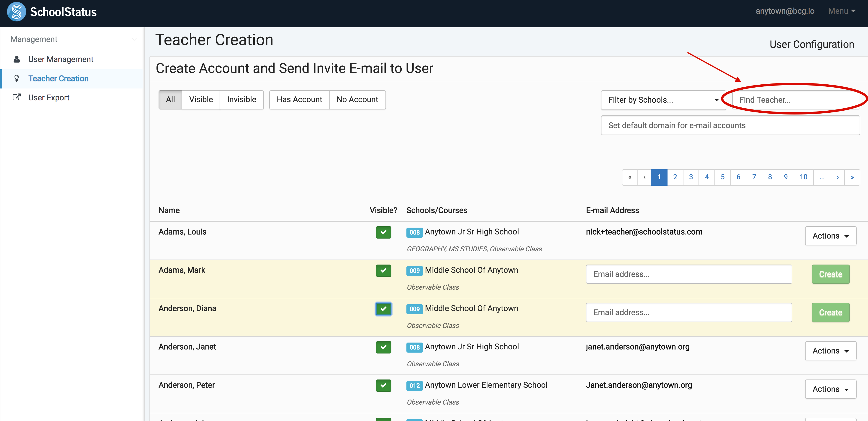The height and width of the screenshot is (421, 868).
Task: Go to the first page of results
Action: 630,177
